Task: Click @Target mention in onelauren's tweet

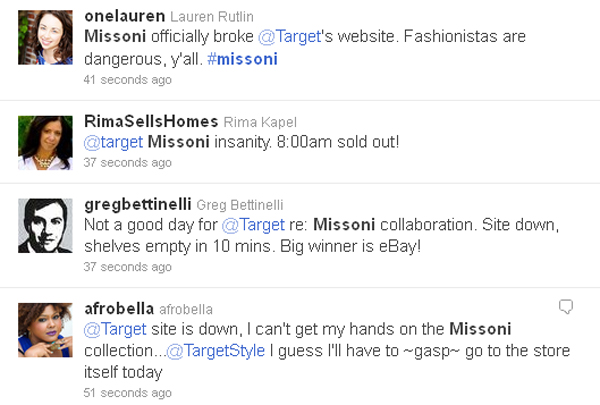Action: pyautogui.click(x=288, y=37)
